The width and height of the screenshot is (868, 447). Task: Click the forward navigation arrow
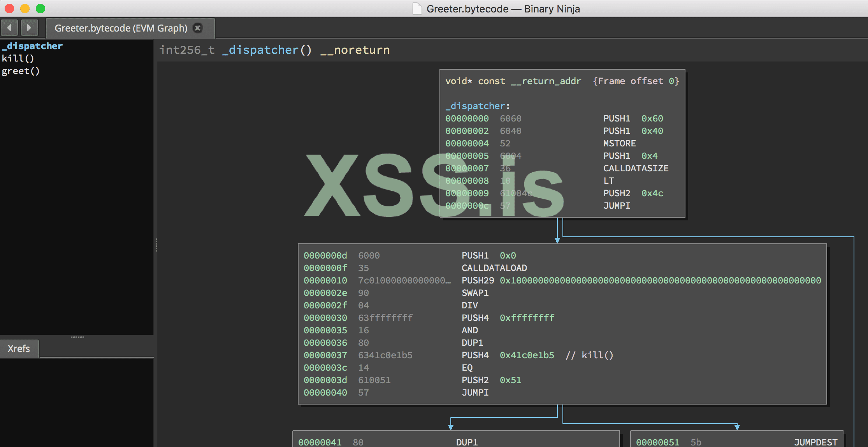pos(29,28)
